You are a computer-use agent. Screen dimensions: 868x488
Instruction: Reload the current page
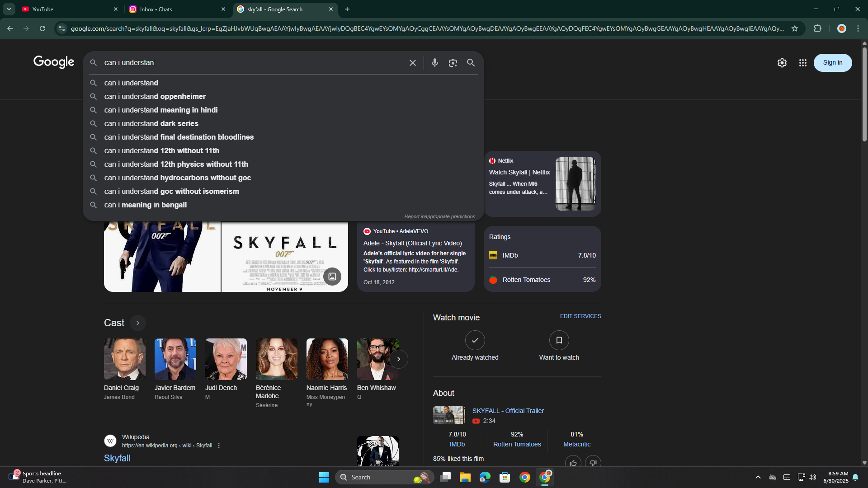pyautogui.click(x=42, y=28)
